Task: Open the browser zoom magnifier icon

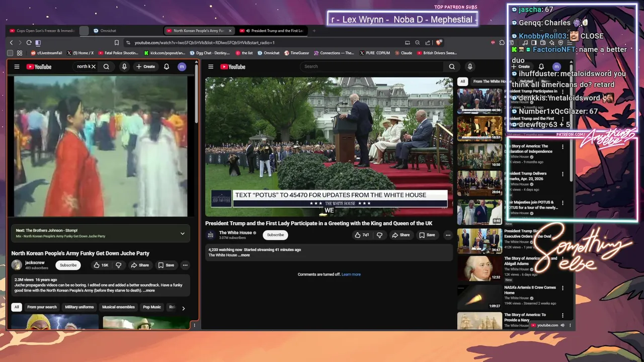Action: tap(417, 43)
